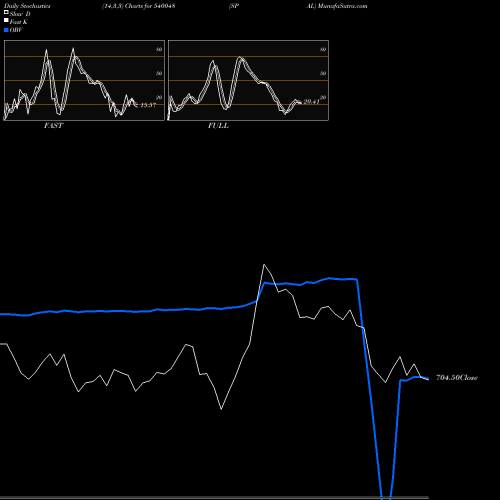The image size is (500, 500).
Task: Click the 'MunafaSutra.com' text
Action: click(342, 6)
